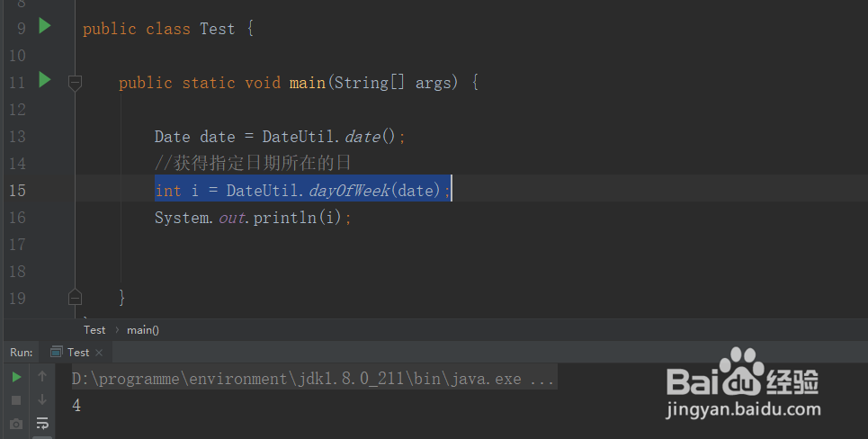Jump down the stack trace arrow
The height and width of the screenshot is (439, 868).
pyautogui.click(x=42, y=400)
